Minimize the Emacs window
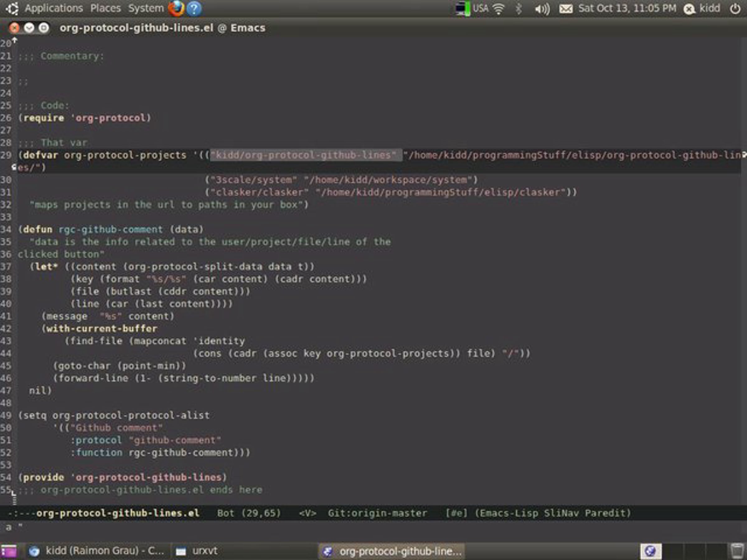The image size is (747, 560). point(29,28)
